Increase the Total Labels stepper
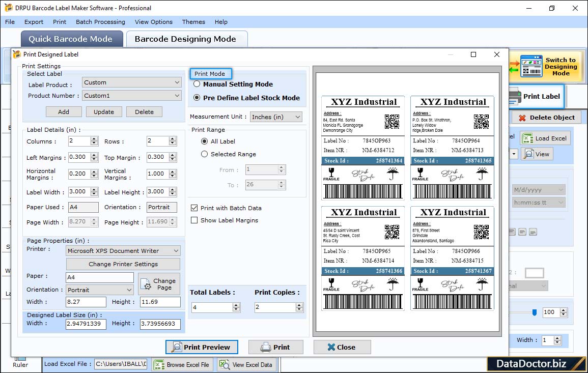This screenshot has width=588, height=373. tap(236, 305)
